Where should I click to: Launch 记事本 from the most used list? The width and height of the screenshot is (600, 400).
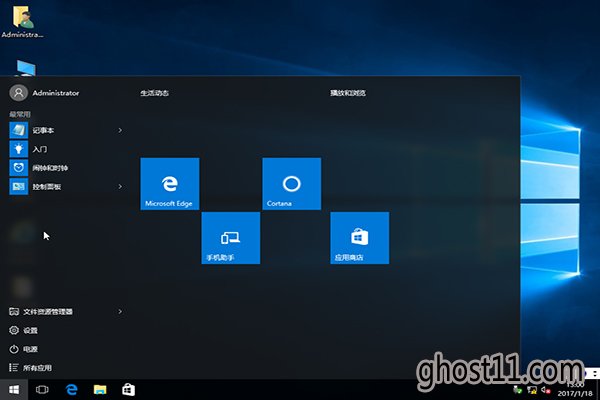pyautogui.click(x=65, y=131)
